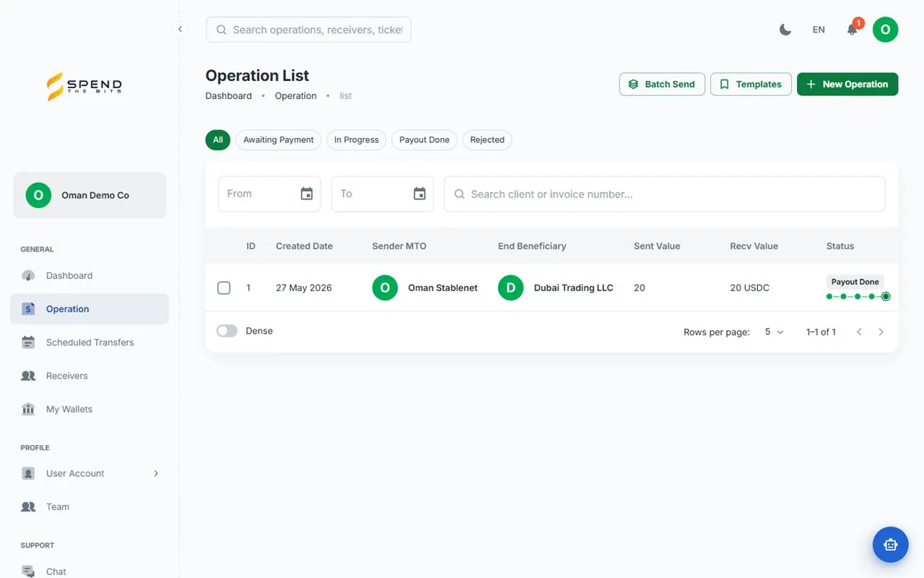Collapse the sidebar with the chevron button

(x=180, y=30)
